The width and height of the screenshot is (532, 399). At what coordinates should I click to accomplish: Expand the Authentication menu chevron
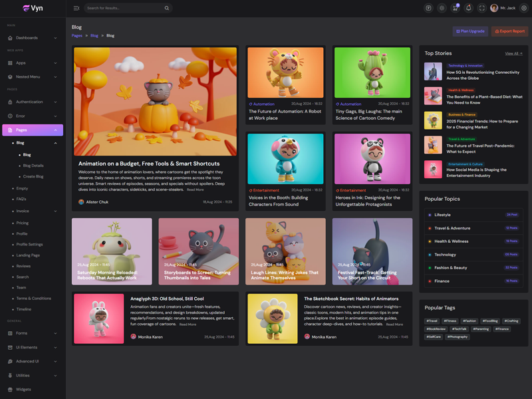pyautogui.click(x=55, y=102)
